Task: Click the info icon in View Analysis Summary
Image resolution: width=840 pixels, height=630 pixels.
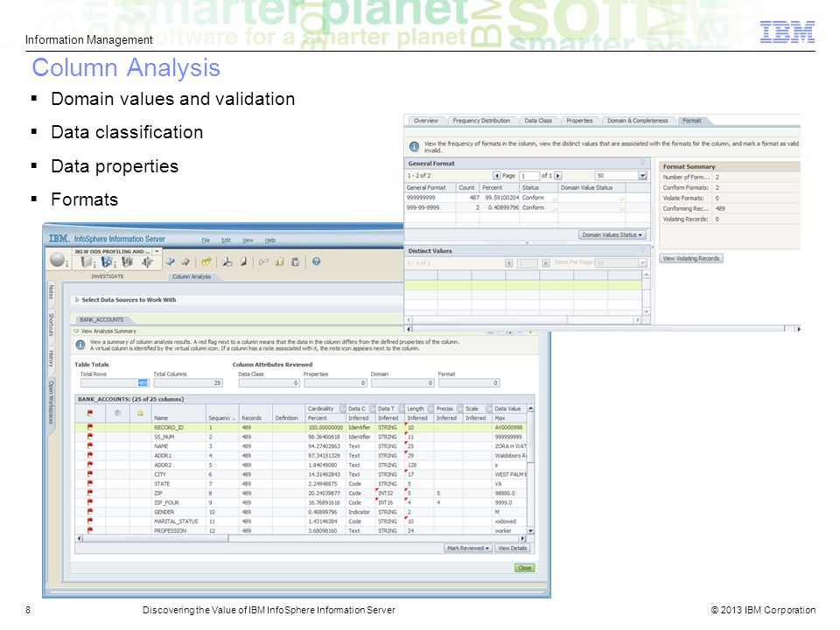Action: coord(80,345)
